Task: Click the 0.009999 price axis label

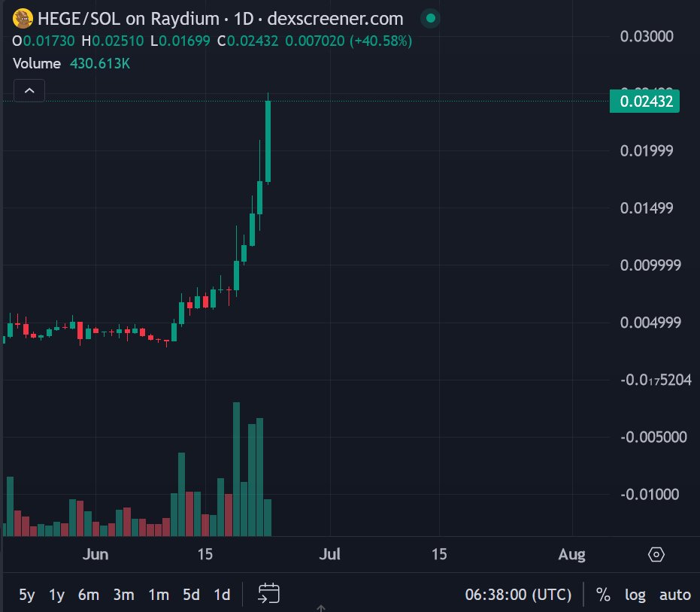Action: click(x=650, y=265)
